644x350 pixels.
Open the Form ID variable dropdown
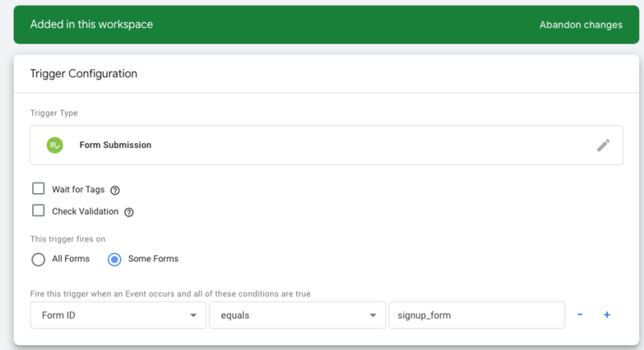118,315
